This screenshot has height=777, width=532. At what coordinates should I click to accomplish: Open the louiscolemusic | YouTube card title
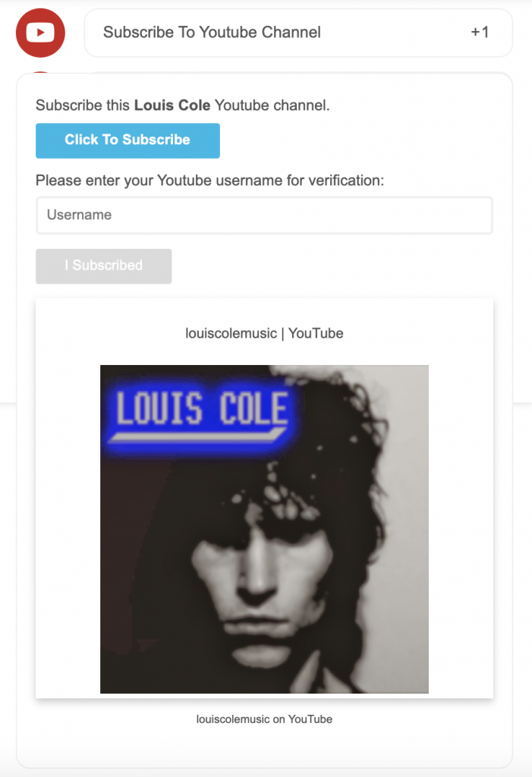point(264,333)
